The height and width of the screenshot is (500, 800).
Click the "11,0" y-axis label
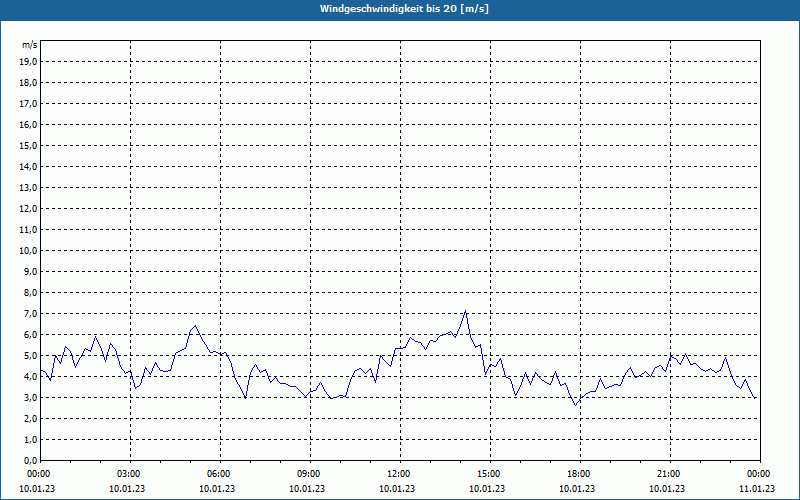pos(28,230)
